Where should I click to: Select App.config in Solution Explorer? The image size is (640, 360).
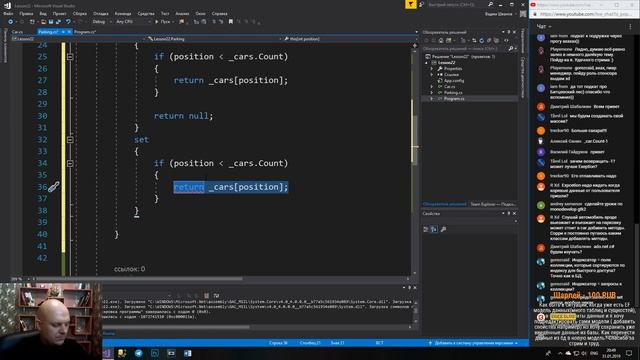(x=454, y=81)
